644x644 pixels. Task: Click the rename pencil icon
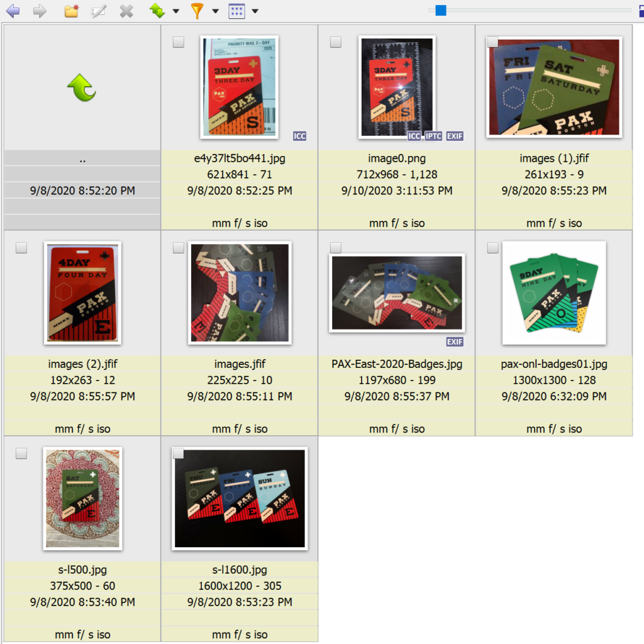pos(99,11)
